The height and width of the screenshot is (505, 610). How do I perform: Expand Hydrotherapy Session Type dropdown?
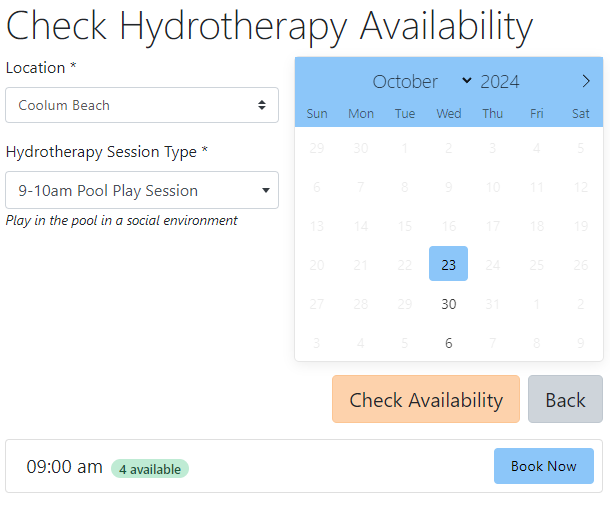(x=142, y=190)
